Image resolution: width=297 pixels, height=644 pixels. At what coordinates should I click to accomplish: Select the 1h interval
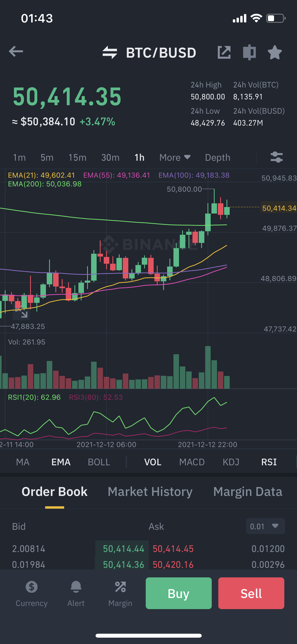[x=139, y=158]
